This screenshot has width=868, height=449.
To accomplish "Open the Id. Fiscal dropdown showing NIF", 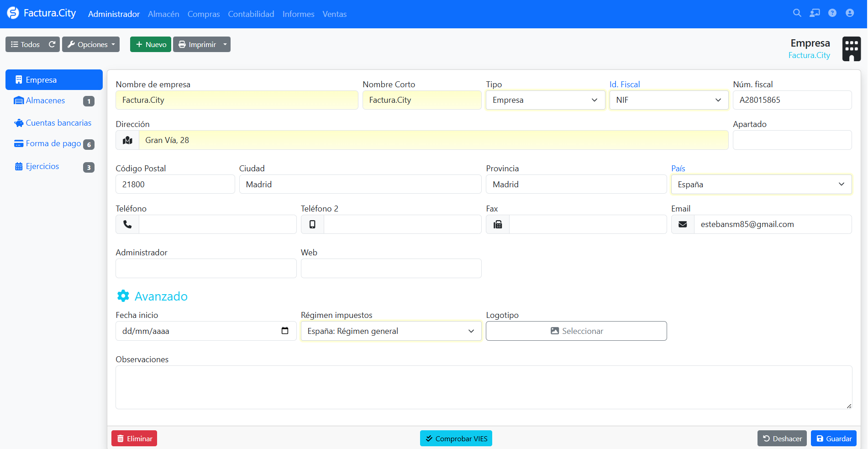I will pos(669,100).
